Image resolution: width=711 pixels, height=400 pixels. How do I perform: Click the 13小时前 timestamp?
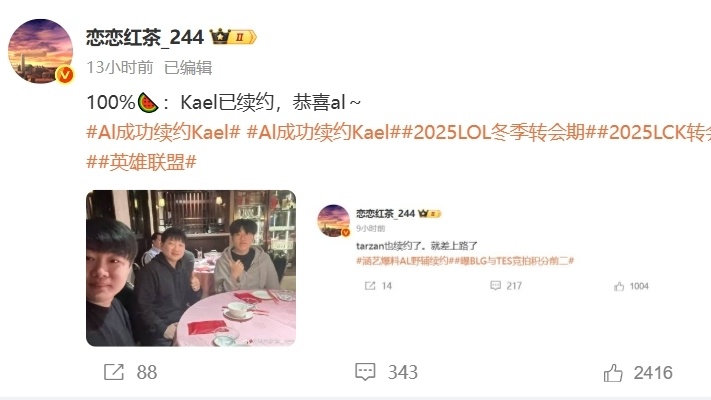[120, 68]
